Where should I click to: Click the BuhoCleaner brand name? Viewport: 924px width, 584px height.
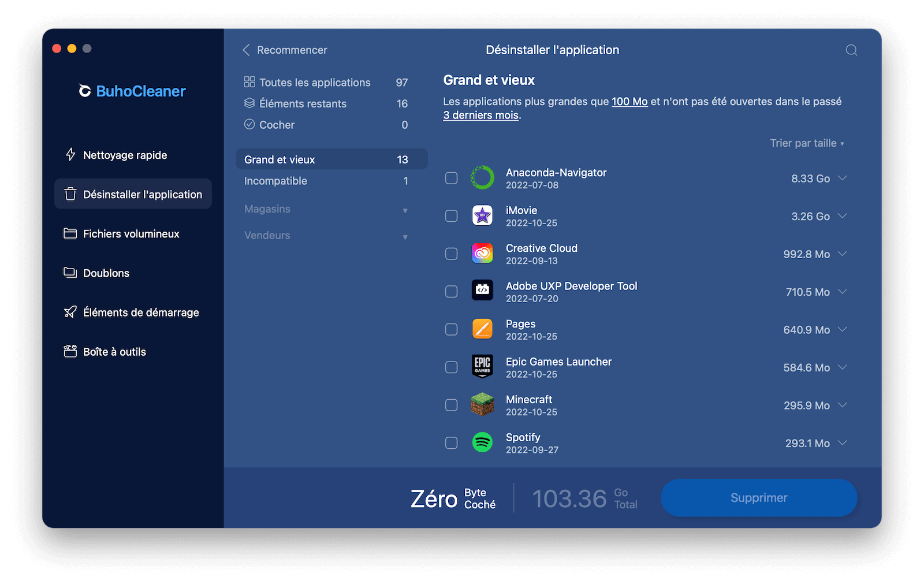click(141, 91)
